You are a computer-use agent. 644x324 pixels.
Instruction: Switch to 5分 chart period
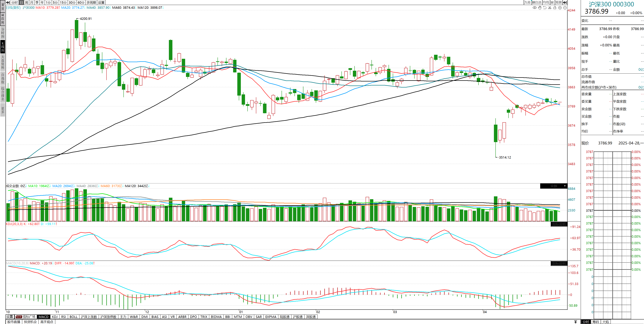coord(55,2)
